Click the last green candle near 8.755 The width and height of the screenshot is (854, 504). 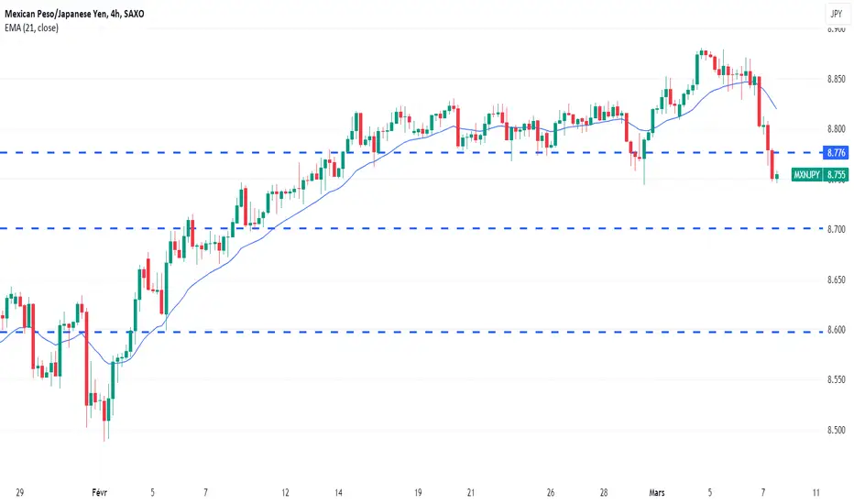(777, 176)
